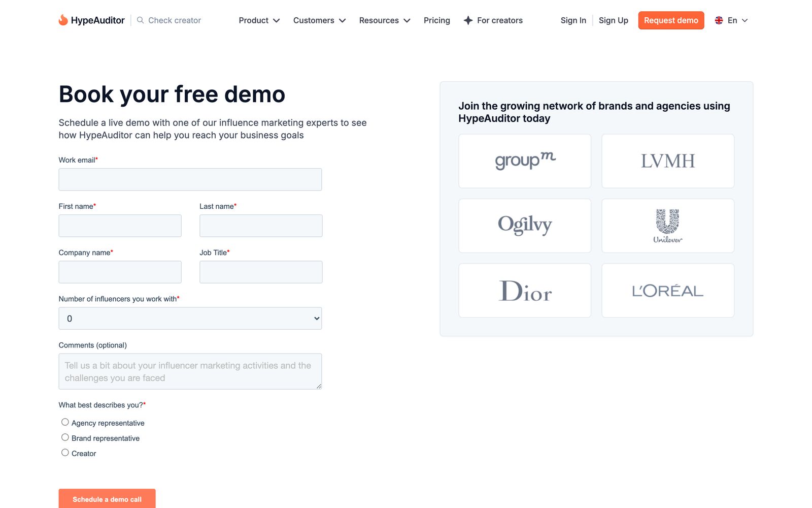Screen dimensions: 812x508
Task: Go to the Pricing page
Action: 437,20
